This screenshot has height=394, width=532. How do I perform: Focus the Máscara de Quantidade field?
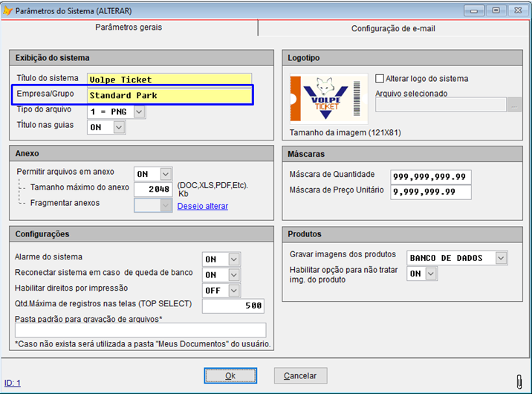click(x=431, y=176)
